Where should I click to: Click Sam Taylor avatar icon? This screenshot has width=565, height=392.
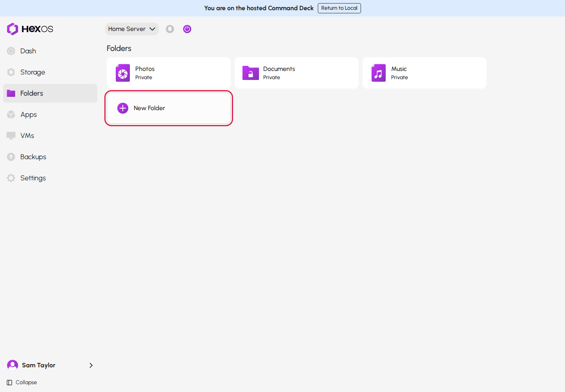click(x=13, y=365)
